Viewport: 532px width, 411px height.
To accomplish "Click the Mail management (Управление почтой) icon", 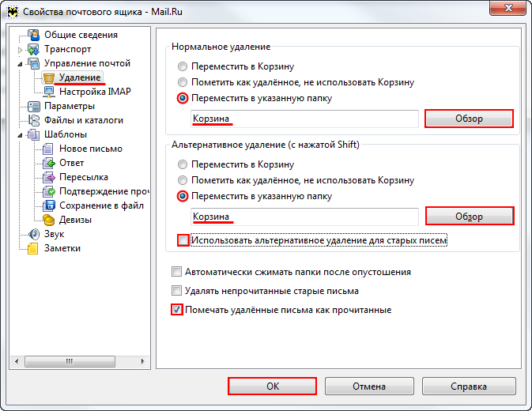I will (33, 63).
